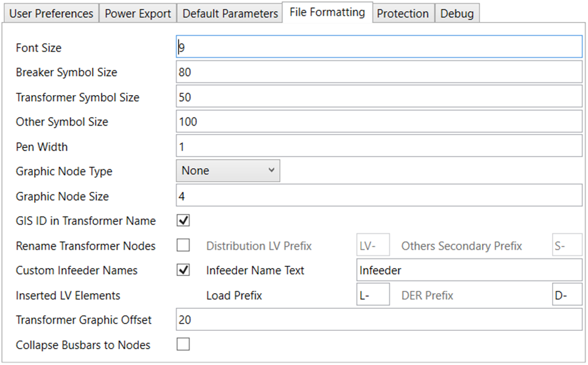
Task: Click the Pen Width input field
Action: click(378, 146)
